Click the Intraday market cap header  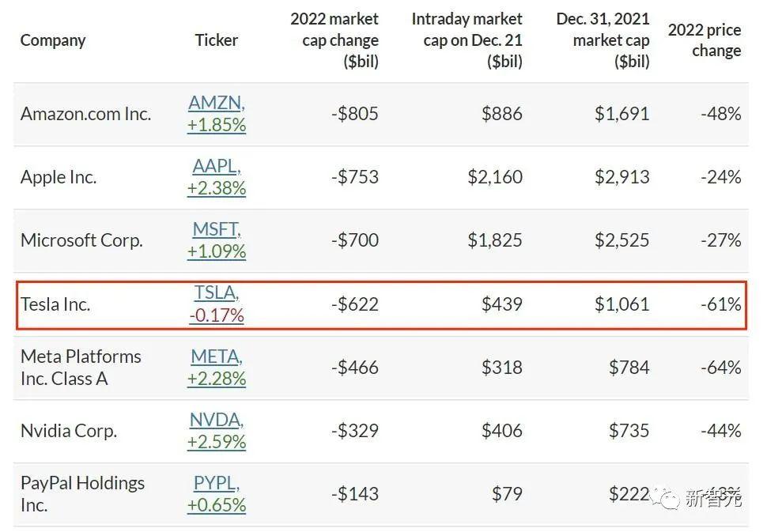[x=467, y=40]
